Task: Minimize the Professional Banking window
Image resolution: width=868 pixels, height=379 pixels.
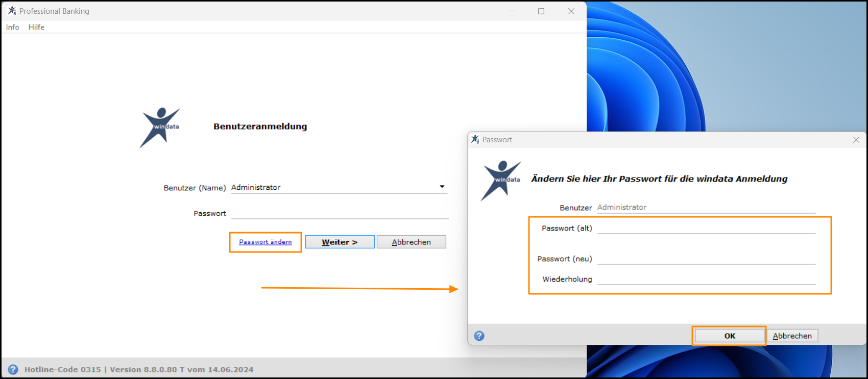Action: [x=512, y=11]
